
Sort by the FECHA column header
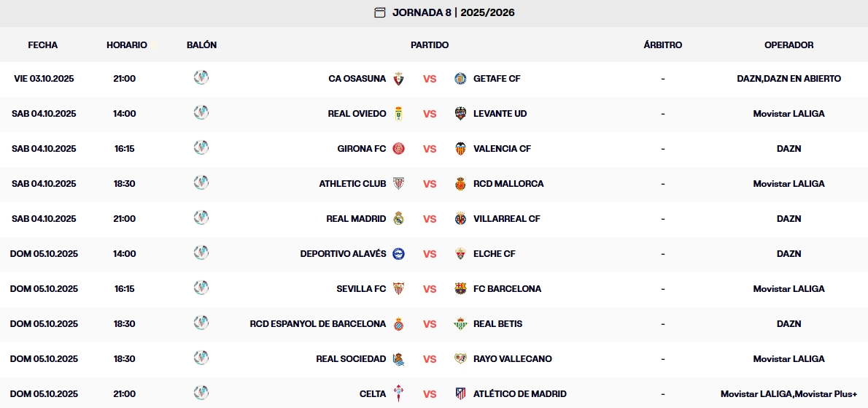pos(43,45)
